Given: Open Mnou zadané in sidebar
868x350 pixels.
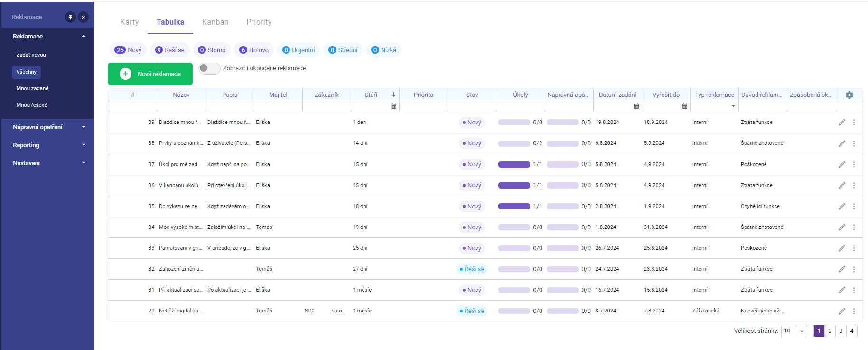Looking at the screenshot, I should (x=32, y=88).
